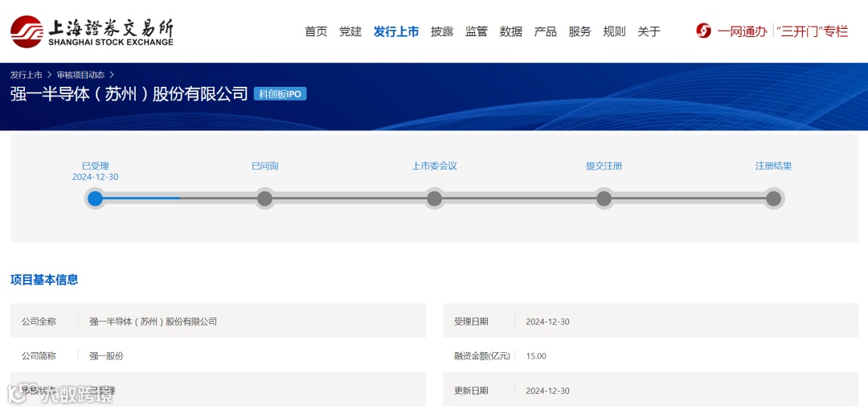The image size is (868, 410).
Task: Open the 一网通办 link
Action: pos(742,31)
